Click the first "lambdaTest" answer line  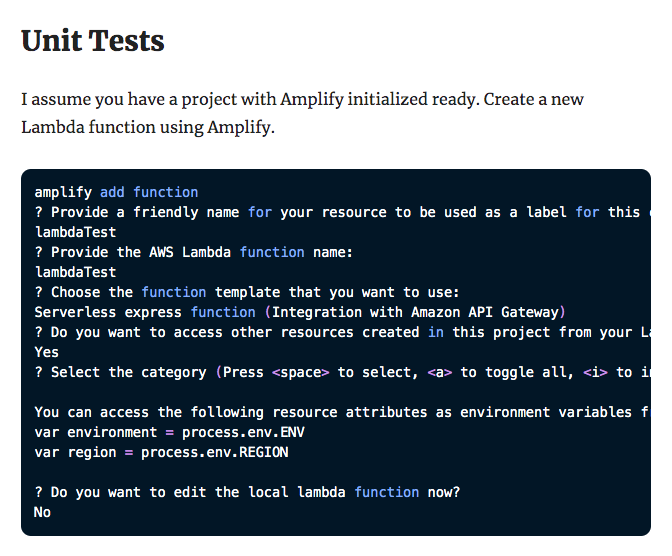[75, 232]
